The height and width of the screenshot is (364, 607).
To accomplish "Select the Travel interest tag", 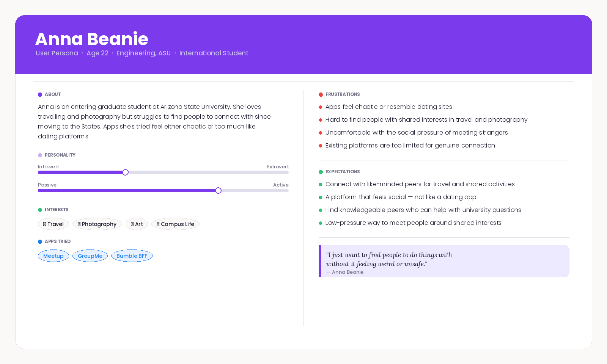I will point(53,224).
